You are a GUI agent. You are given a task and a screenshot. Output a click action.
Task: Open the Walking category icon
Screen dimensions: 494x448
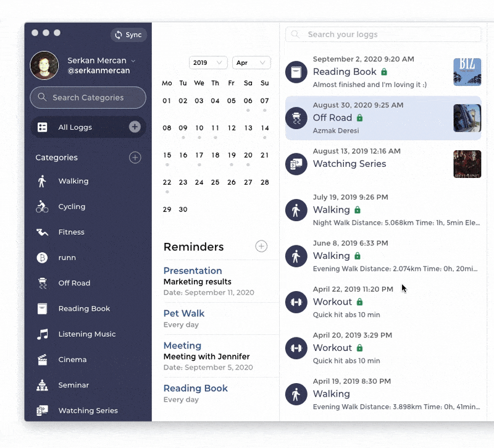click(42, 181)
